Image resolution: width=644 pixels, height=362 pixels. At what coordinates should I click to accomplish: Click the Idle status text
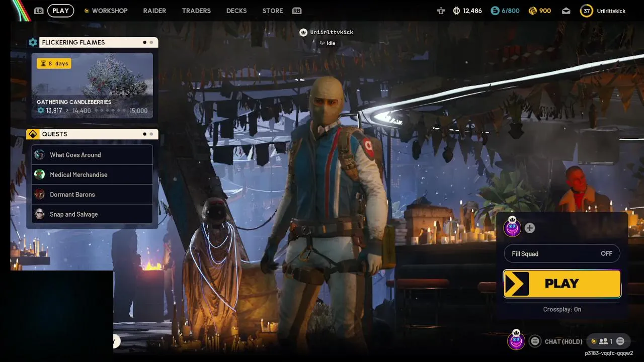click(x=331, y=43)
